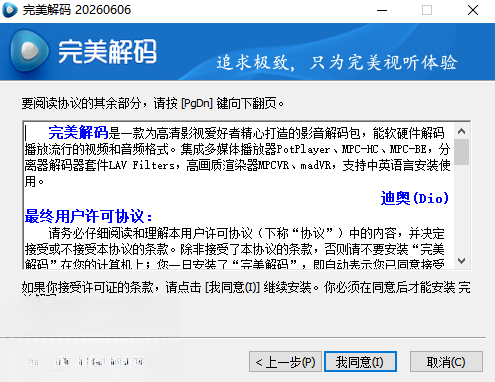This screenshot has height=382, width=495.
Task: Click the license scrollbar up arrow
Action: tap(462, 131)
